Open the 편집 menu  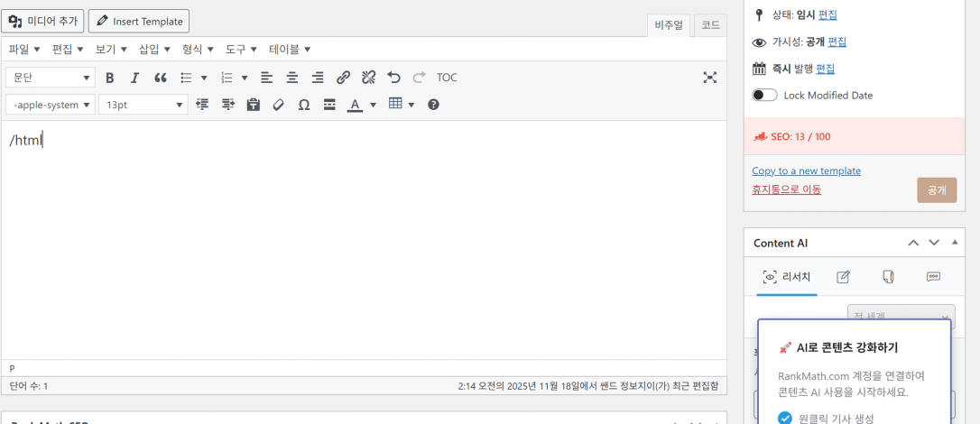tap(68, 50)
